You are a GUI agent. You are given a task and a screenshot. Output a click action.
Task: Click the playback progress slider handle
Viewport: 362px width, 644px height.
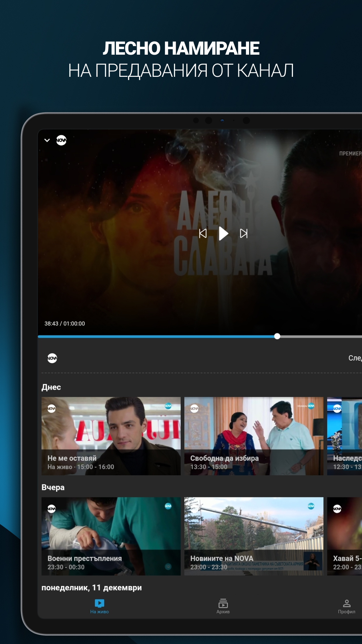coord(277,336)
